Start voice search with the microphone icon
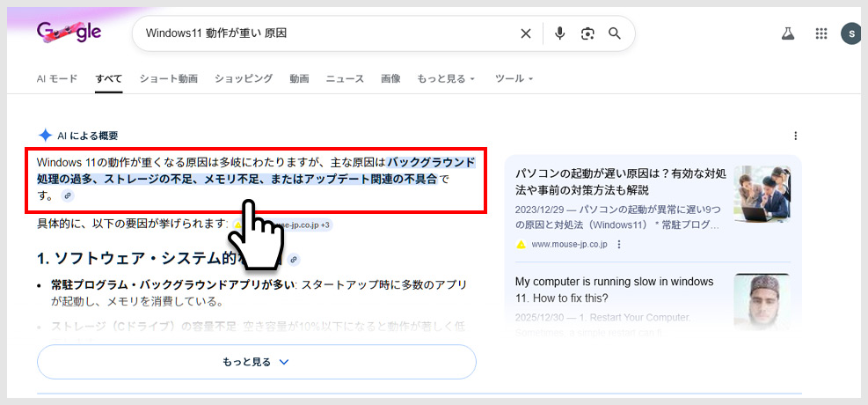Viewport: 868px width, 405px height. pos(559,33)
